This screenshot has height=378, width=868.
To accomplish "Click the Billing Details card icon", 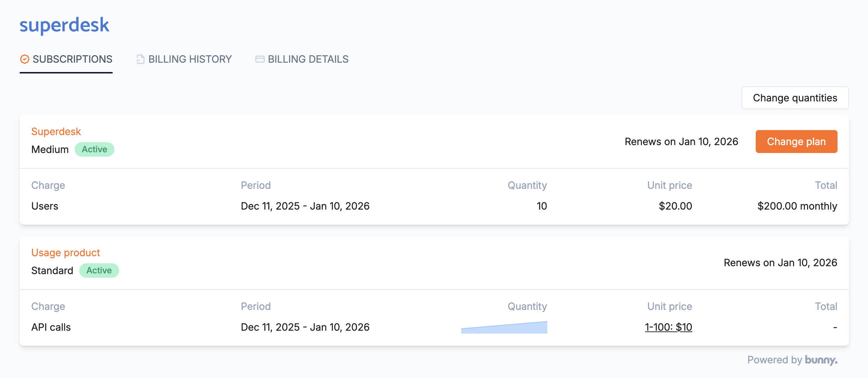I will 260,59.
